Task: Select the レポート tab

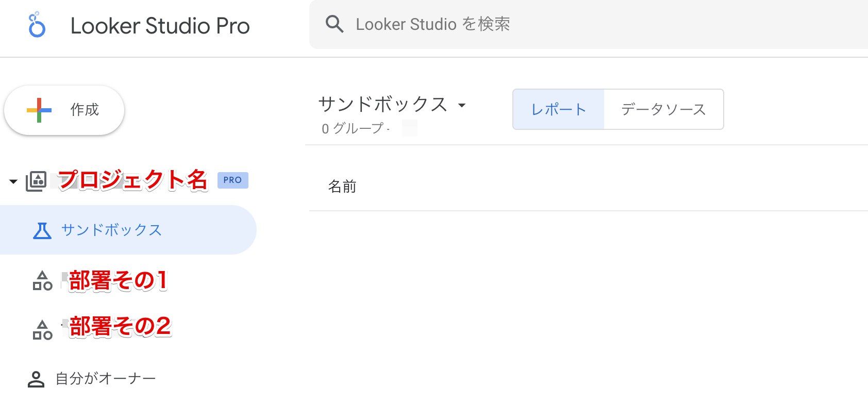Action: coord(558,109)
